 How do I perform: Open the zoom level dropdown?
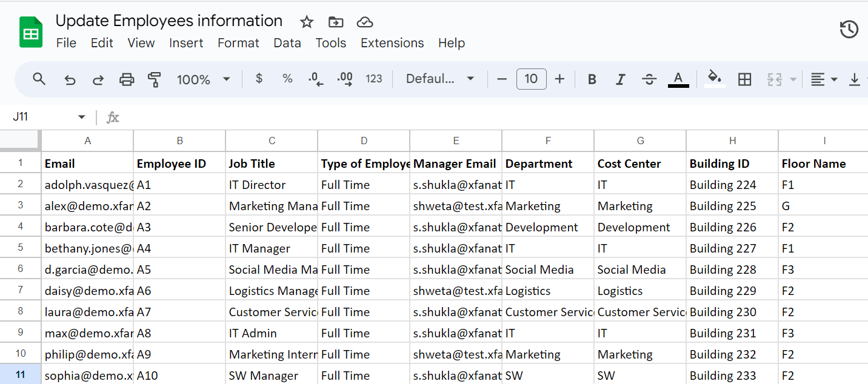[x=203, y=79]
